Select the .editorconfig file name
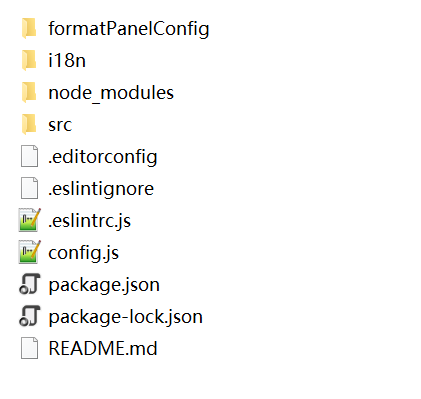Image resolution: width=421 pixels, height=399 pixels. (x=102, y=157)
